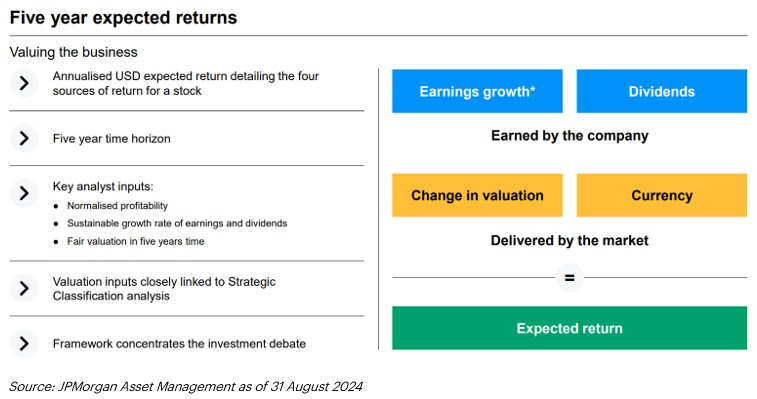Expand the Key analyst inputs chevron
The width and height of the screenshot is (757, 399).
pyautogui.click(x=24, y=193)
